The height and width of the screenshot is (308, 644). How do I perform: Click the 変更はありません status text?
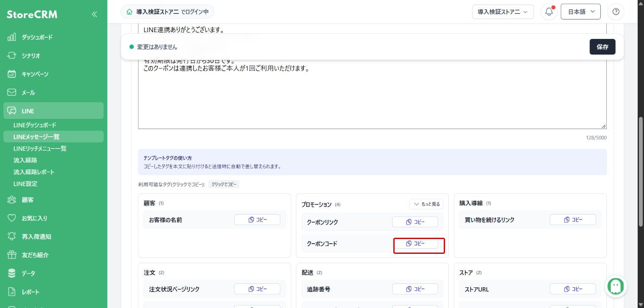coord(157,47)
